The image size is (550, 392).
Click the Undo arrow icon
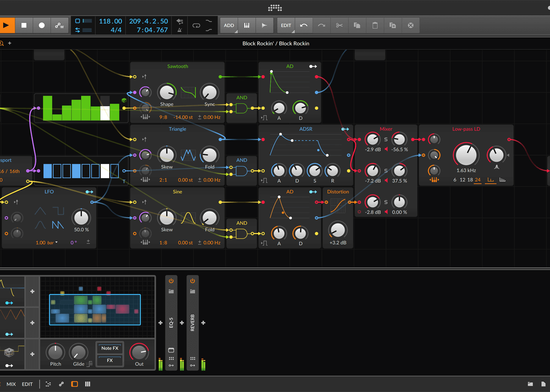(304, 26)
